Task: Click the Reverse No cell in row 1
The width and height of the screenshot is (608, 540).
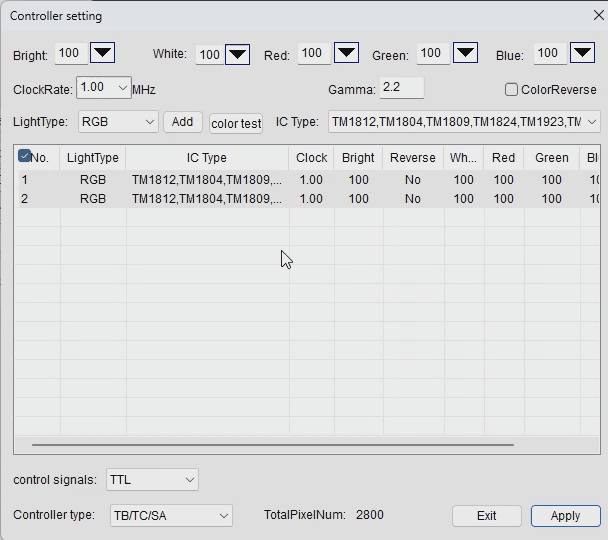Action: tap(413, 180)
